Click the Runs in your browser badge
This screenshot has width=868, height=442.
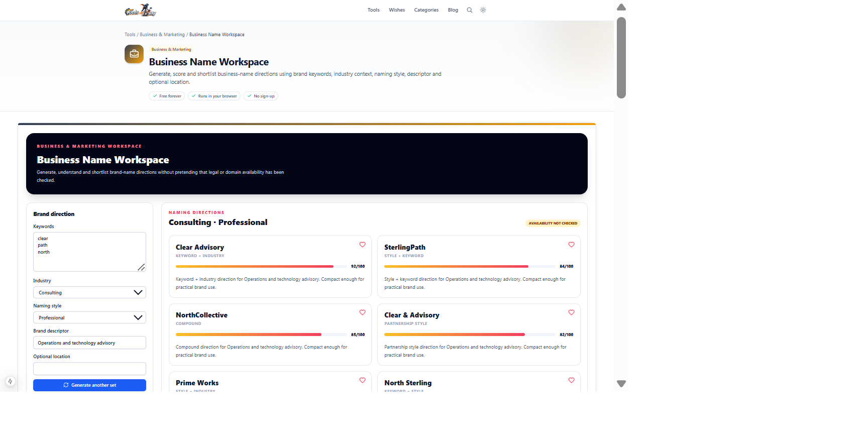214,96
